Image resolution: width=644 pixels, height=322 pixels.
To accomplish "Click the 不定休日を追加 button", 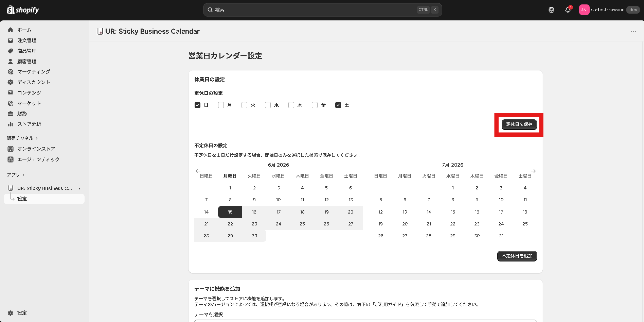I will 517,256.
